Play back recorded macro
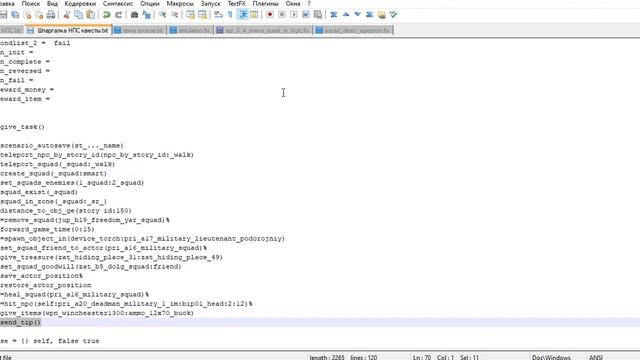This screenshot has width=640, height=360. point(294,15)
